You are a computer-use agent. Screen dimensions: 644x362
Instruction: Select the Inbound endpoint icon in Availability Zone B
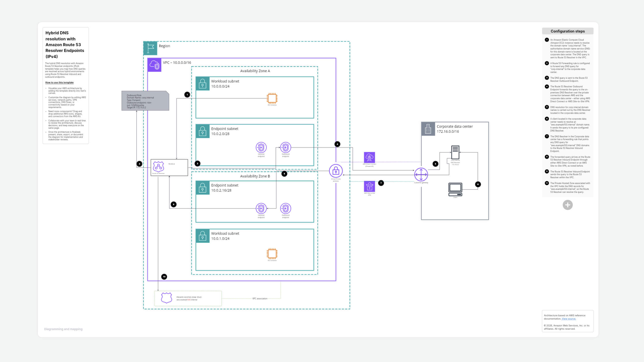(261, 208)
